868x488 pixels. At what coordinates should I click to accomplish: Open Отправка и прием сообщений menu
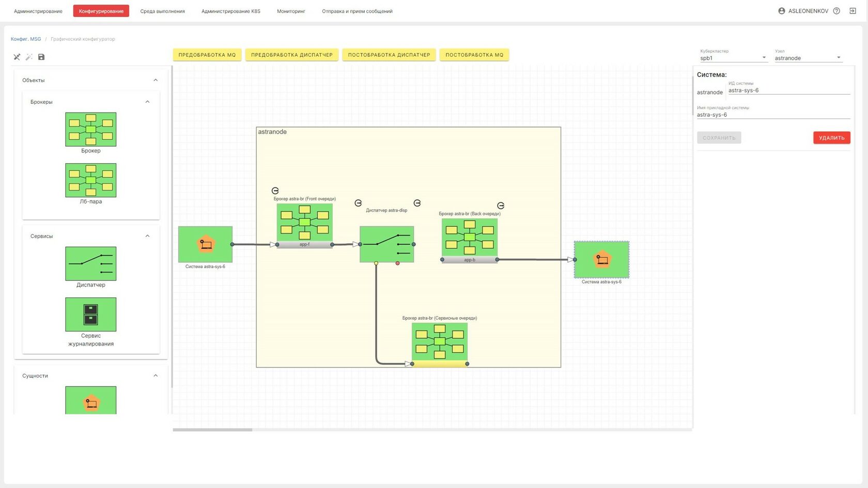coord(357,11)
